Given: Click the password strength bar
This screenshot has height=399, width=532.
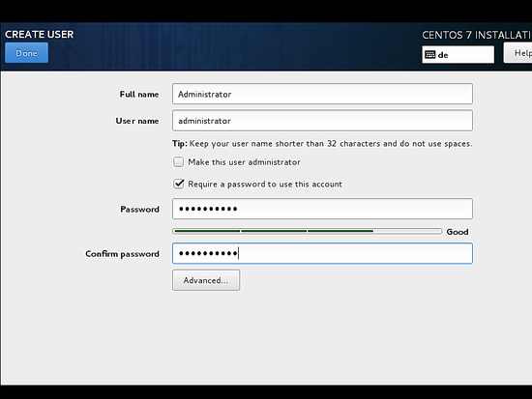Looking at the screenshot, I should (307, 231).
